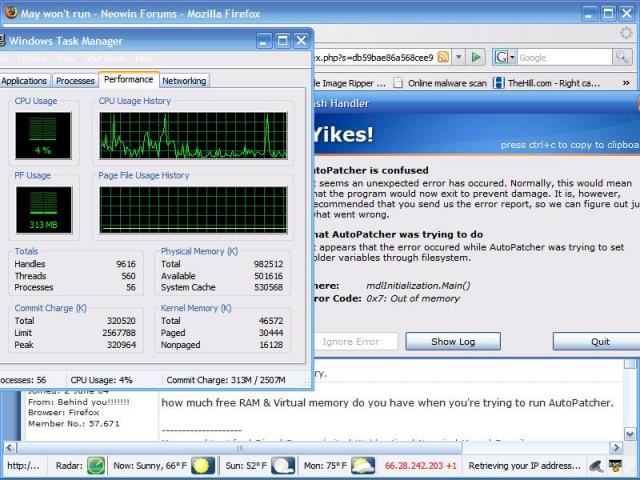Click the Page File Usage History graph
This screenshot has width=640, height=480.
(x=193, y=210)
